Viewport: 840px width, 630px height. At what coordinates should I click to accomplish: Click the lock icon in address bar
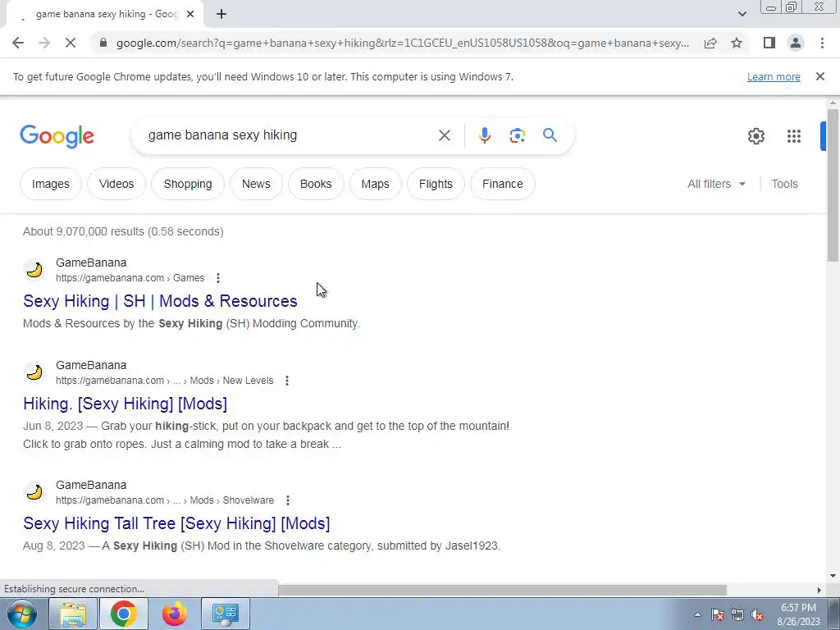point(103,43)
